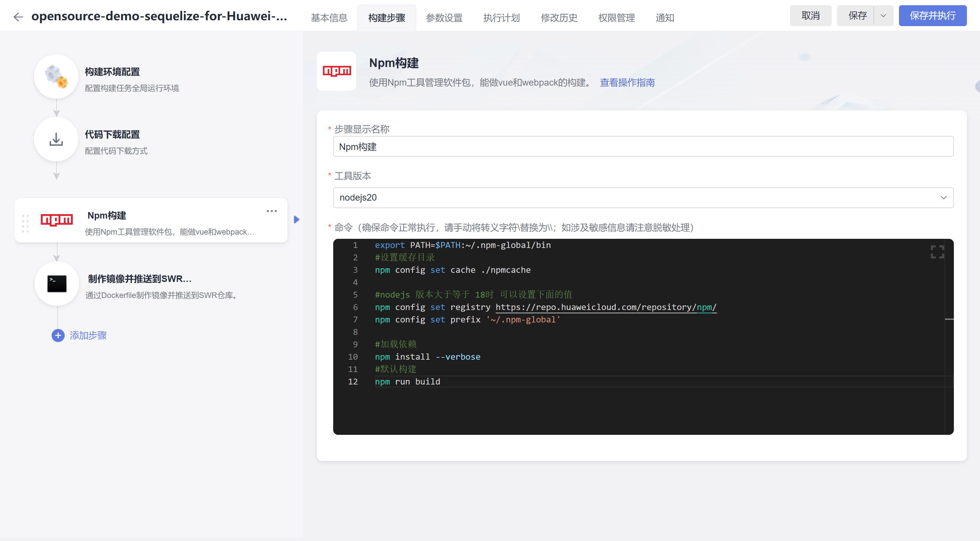The width and height of the screenshot is (980, 541).
Task: Click the plus icon to add step
Action: tap(58, 336)
